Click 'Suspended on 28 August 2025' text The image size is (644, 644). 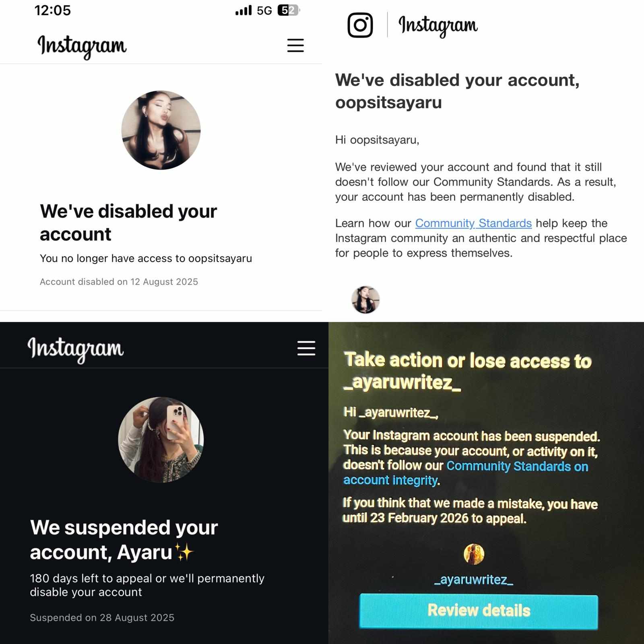coord(102,618)
